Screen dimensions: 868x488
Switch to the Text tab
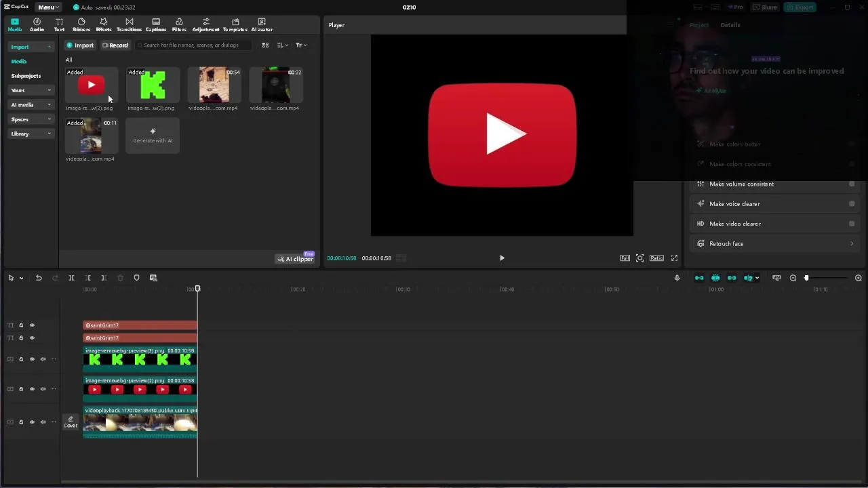59,24
